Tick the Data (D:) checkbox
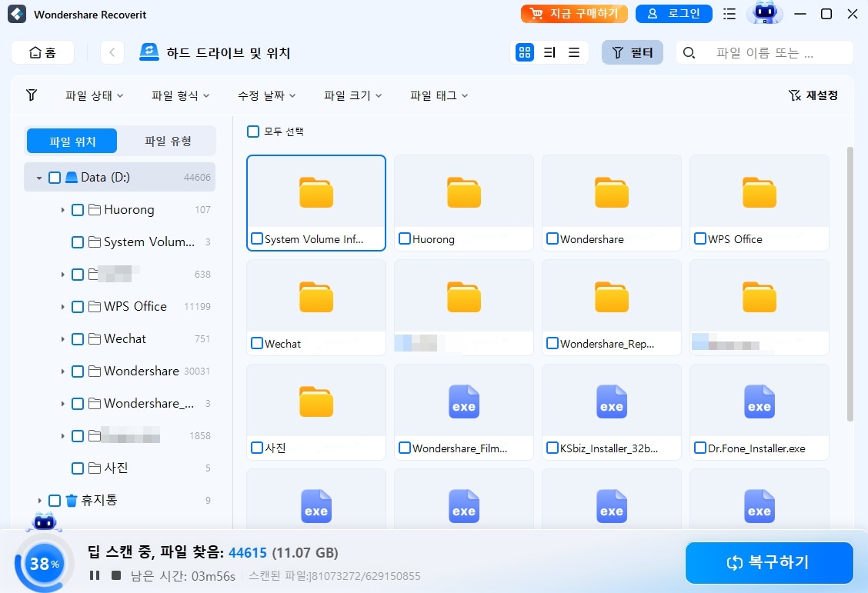 55,178
